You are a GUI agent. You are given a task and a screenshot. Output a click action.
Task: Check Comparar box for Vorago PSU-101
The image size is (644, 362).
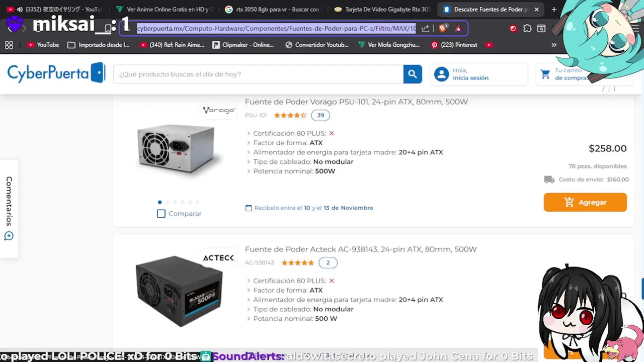161,214
